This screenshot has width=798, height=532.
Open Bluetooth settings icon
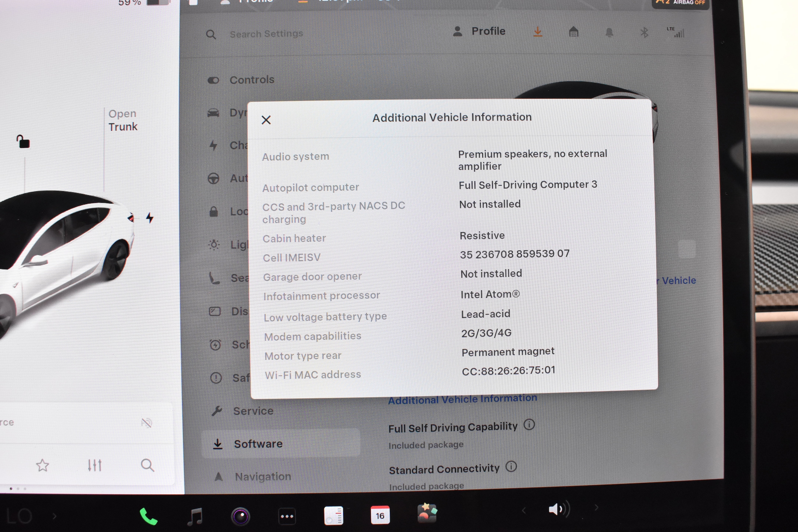point(644,33)
